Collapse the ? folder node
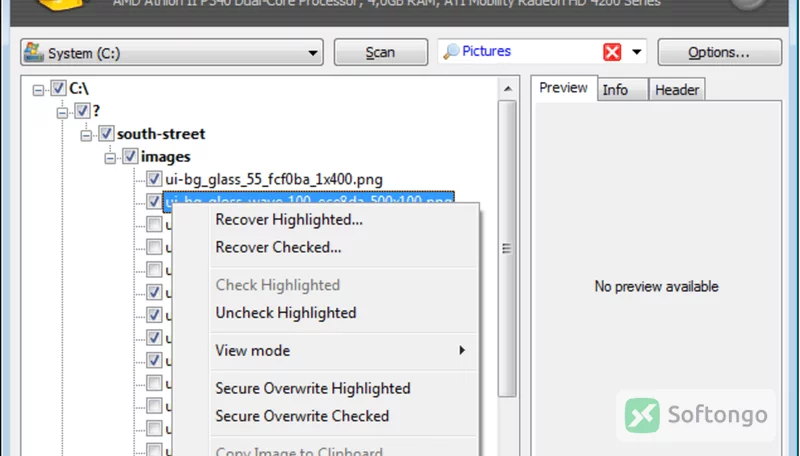Image resolution: width=800 pixels, height=456 pixels. click(62, 113)
